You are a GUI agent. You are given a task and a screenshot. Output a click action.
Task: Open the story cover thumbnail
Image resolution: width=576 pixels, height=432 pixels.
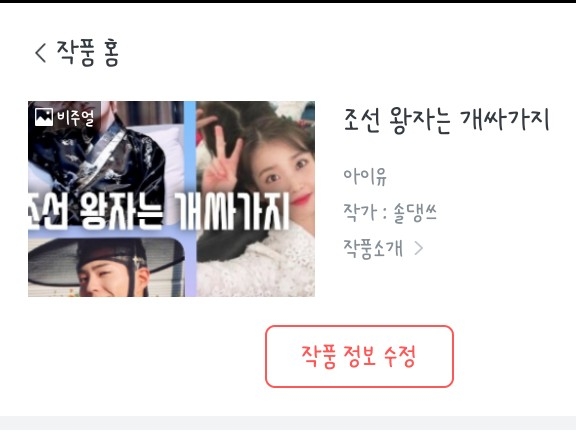pyautogui.click(x=171, y=199)
